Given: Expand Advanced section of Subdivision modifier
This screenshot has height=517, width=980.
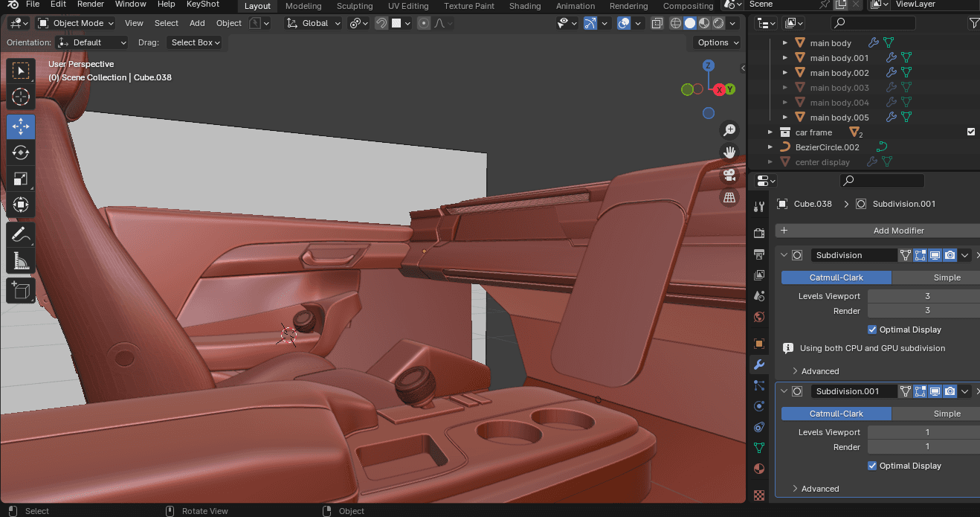Looking at the screenshot, I should (819, 371).
